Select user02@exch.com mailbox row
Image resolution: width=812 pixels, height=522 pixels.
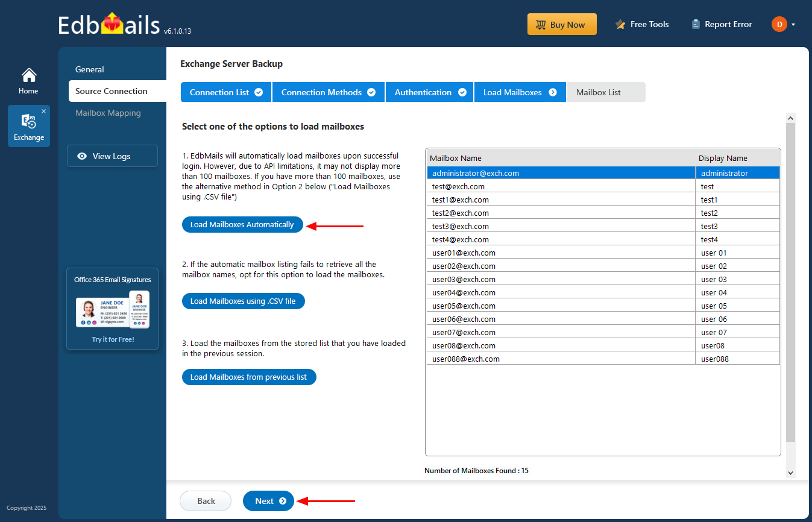coord(603,266)
